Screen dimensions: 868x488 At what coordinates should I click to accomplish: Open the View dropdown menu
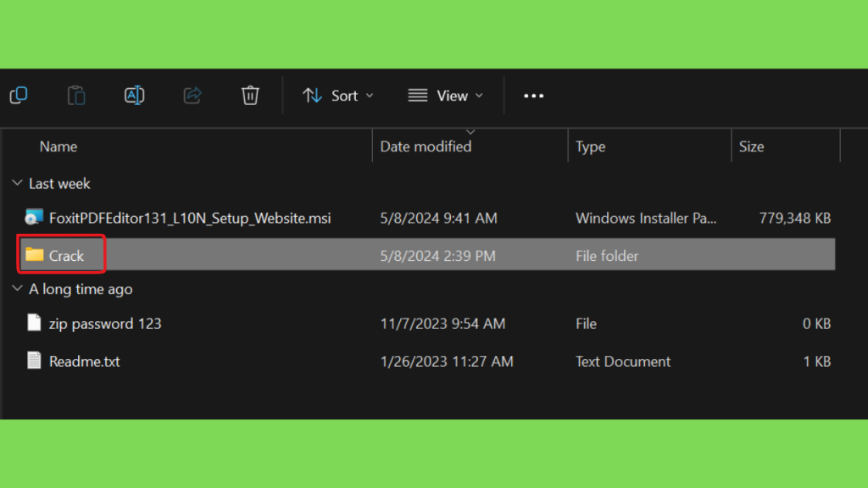(446, 96)
